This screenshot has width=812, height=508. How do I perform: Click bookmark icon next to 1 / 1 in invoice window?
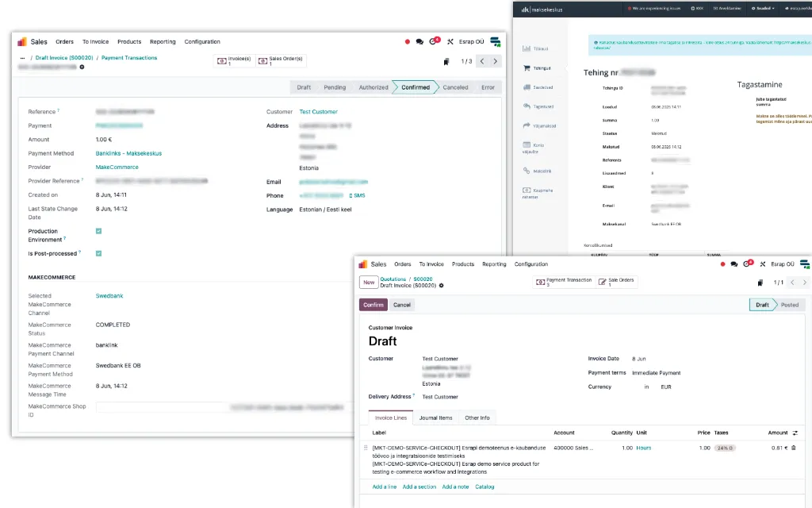tap(760, 283)
